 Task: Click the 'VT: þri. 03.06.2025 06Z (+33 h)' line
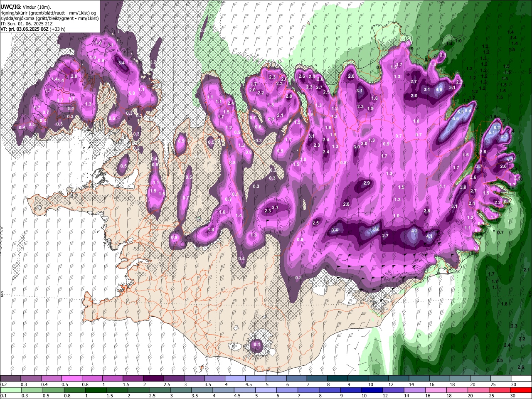pos(33,30)
